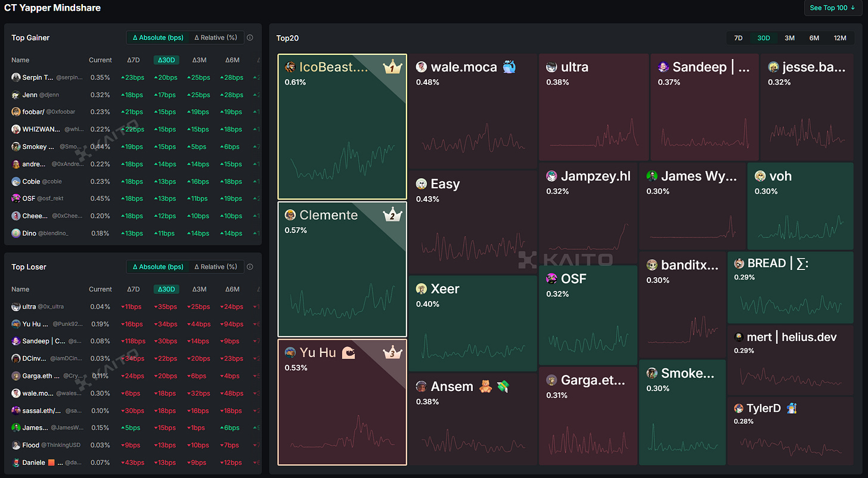868x478 pixels.
Task: Click mert | helius.dev avatar
Action: (x=739, y=337)
